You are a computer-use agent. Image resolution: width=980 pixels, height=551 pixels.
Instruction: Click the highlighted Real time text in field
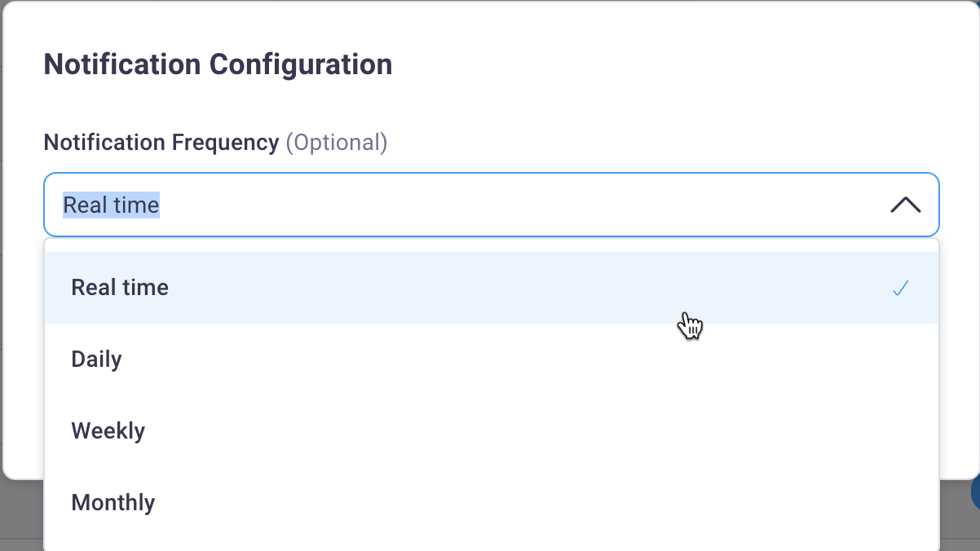click(112, 205)
